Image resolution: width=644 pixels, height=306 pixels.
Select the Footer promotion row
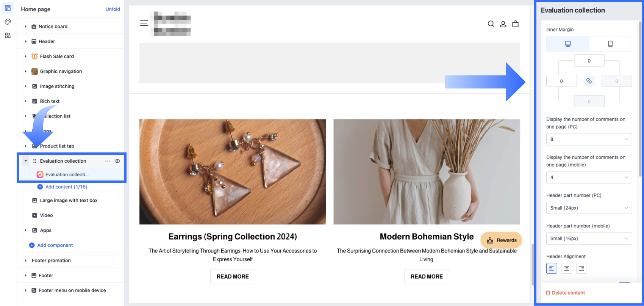click(71, 260)
